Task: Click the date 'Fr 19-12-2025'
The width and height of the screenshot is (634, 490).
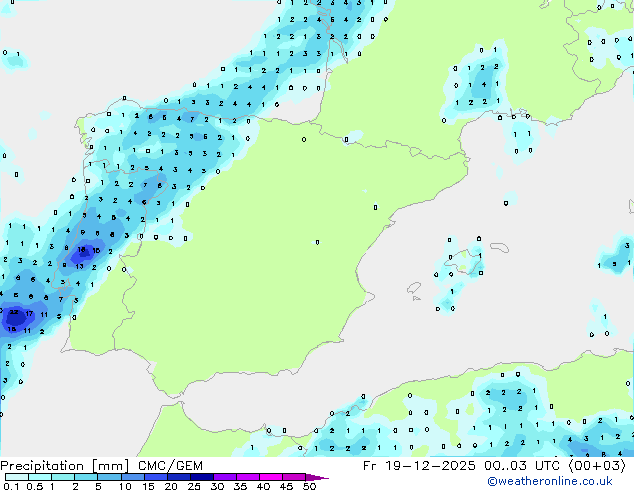Action: [x=419, y=466]
